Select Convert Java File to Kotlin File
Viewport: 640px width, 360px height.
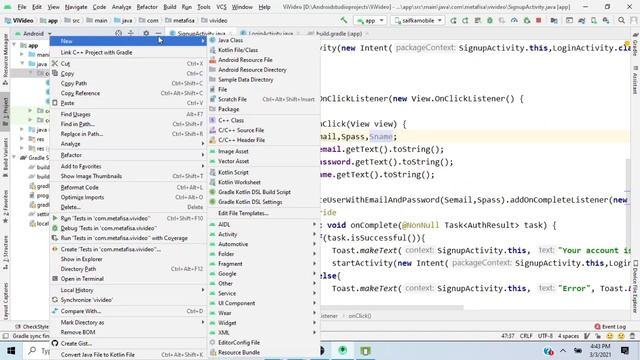pyautogui.click(x=128, y=355)
